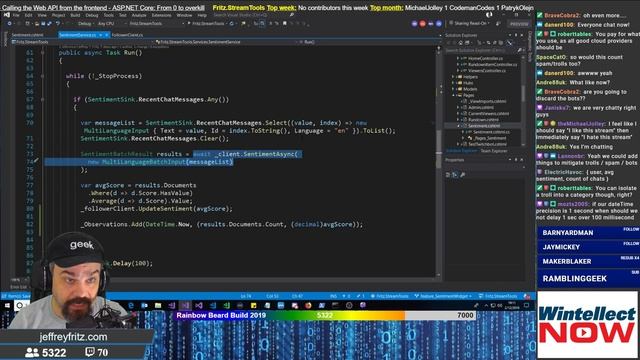640x360 pixels.
Task: Open the Debug configuration dropdown
Action: [86, 24]
